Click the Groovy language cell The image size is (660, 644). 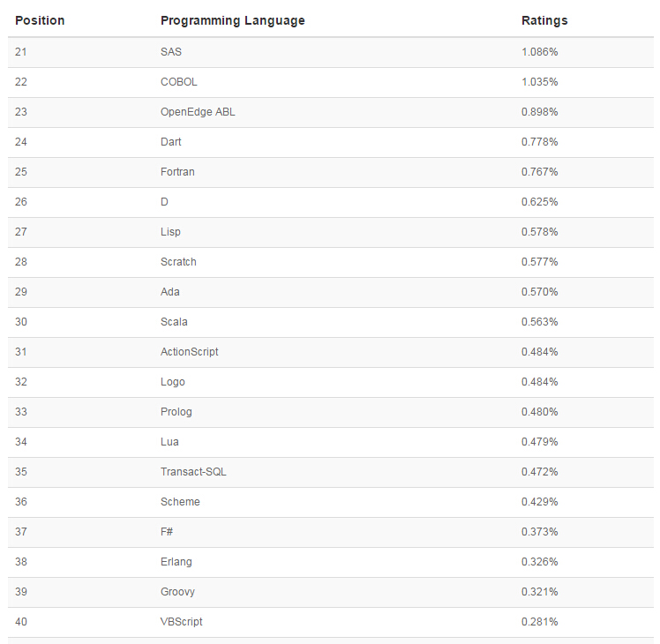click(177, 592)
